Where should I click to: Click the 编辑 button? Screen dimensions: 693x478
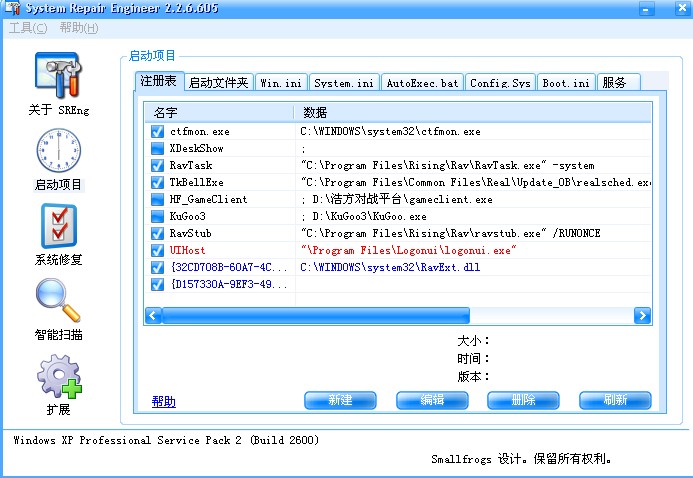[432, 400]
